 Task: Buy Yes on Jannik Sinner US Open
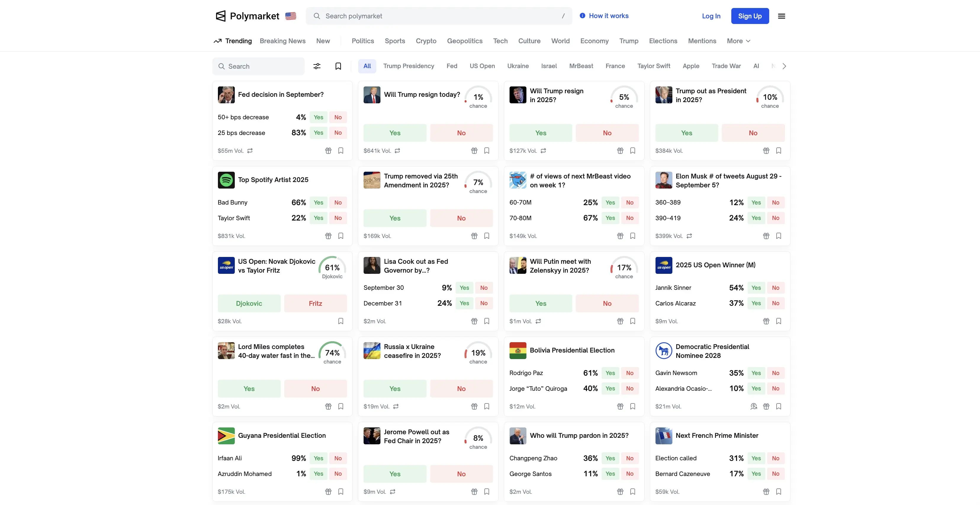pos(756,287)
